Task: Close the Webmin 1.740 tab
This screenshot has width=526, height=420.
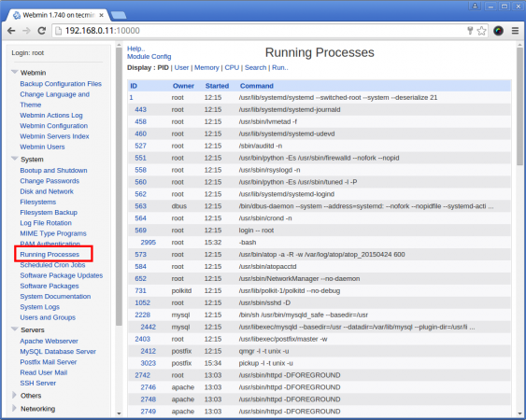Action: (x=101, y=16)
